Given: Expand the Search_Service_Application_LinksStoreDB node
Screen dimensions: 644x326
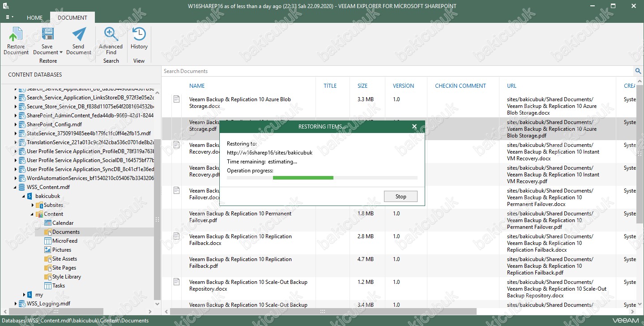Looking at the screenshot, I should pyautogui.click(x=16, y=98).
